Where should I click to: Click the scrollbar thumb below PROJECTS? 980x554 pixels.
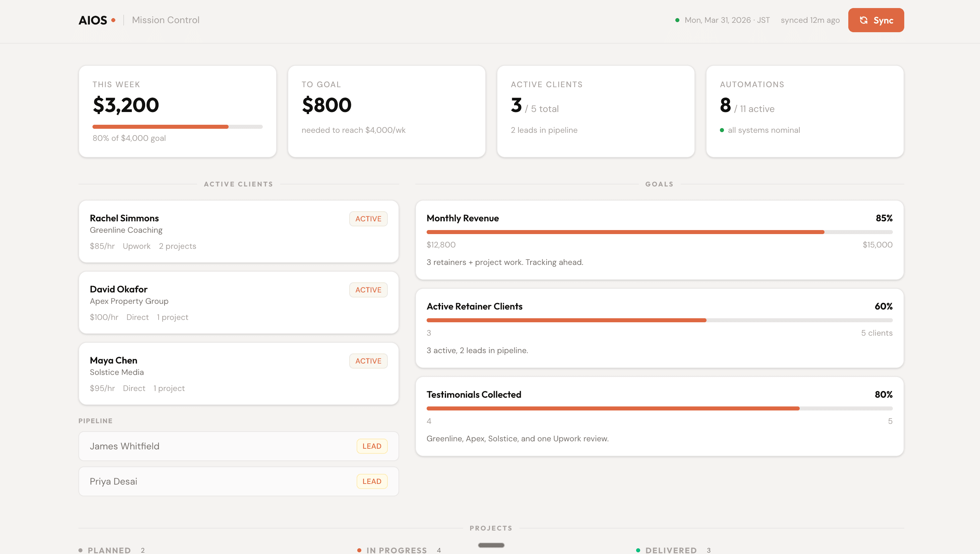coord(491,545)
